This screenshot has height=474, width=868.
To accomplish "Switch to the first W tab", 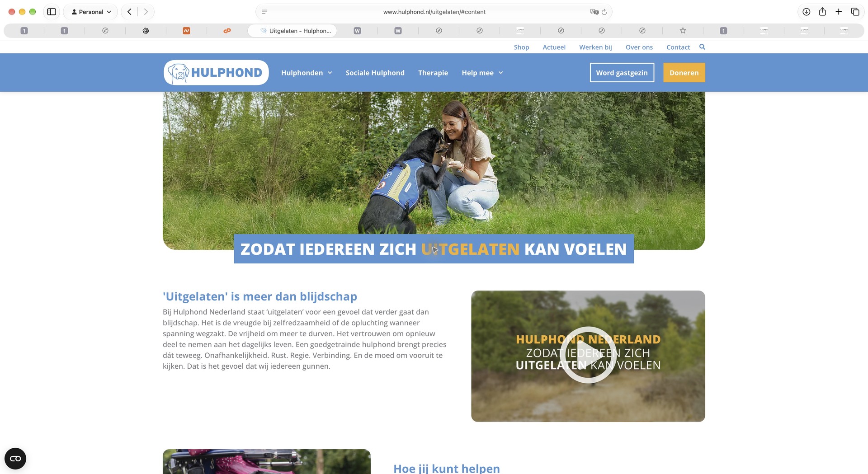I will pos(357,31).
